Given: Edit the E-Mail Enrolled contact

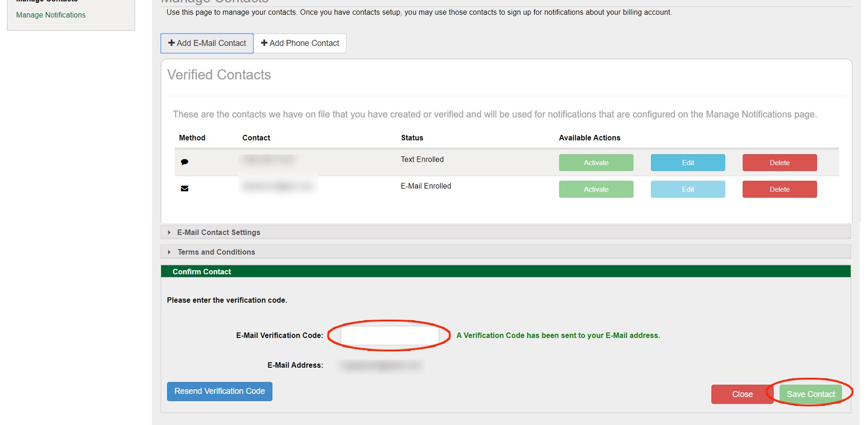Looking at the screenshot, I should [x=688, y=189].
